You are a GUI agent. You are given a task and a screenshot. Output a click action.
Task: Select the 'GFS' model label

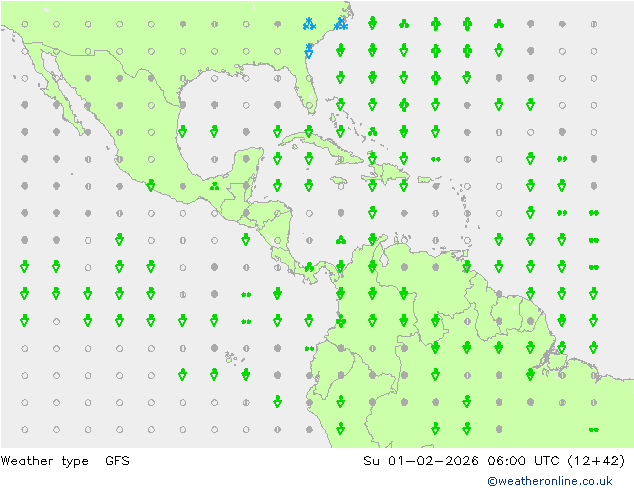117,461
